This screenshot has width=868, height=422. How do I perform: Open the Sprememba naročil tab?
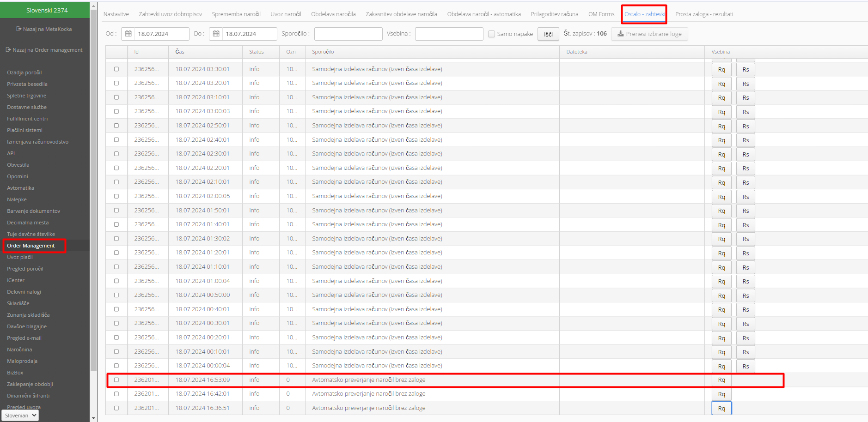pyautogui.click(x=236, y=14)
